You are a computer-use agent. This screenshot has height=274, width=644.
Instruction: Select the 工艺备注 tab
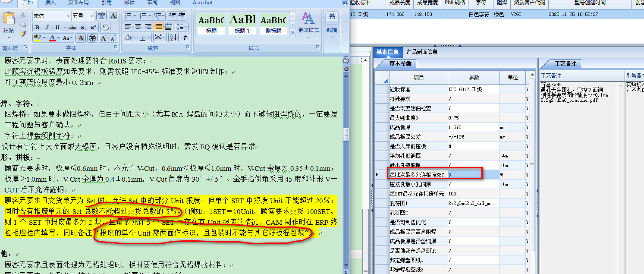565,63
